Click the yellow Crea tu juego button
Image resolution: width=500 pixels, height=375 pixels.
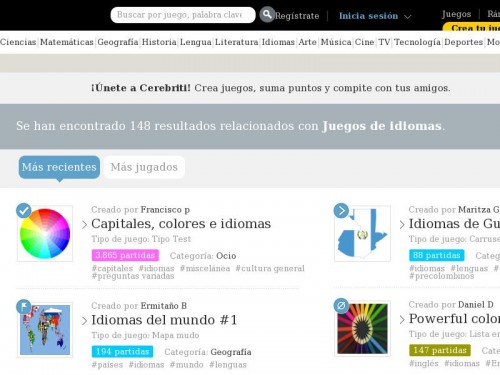[471, 27]
